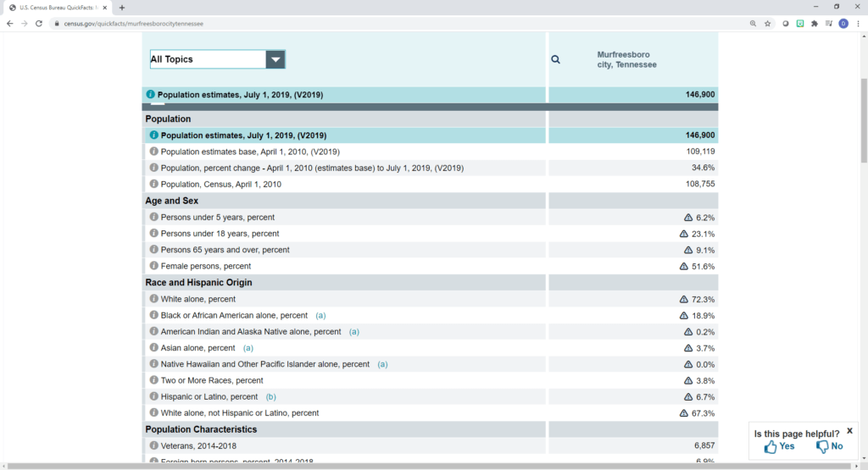The height and width of the screenshot is (470, 868).
Task: Click footnote (b) link beside Hispanic or Latino
Action: pos(270,396)
